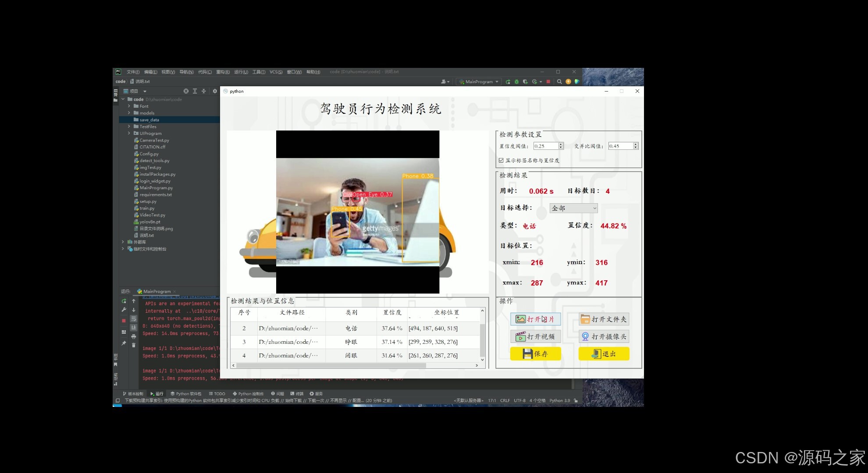This screenshot has height=473, width=868.
Task: Rerun the program from the run panel icon
Action: click(124, 301)
